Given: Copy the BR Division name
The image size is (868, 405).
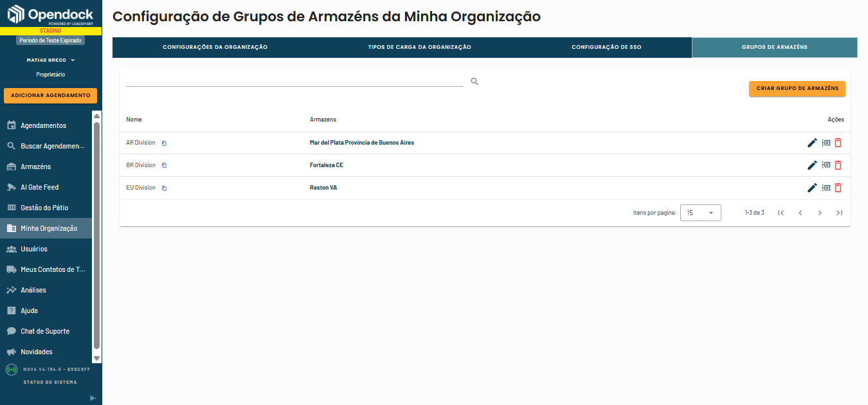Looking at the screenshot, I should pyautogui.click(x=164, y=165).
